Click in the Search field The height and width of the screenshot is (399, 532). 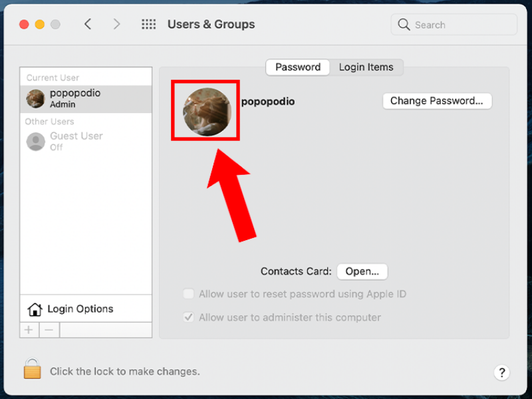pyautogui.click(x=454, y=25)
